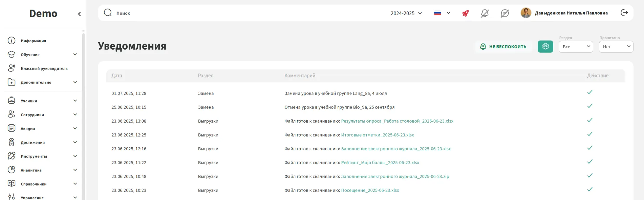Open Информация in the sidebar

(x=33, y=41)
